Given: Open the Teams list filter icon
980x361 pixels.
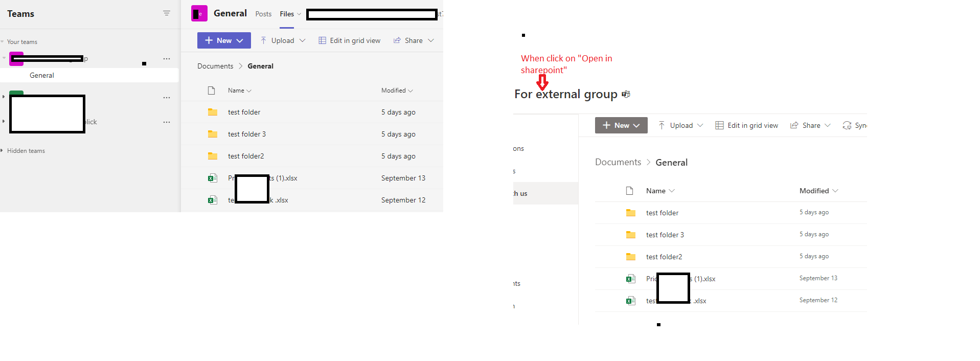Looking at the screenshot, I should 166,13.
